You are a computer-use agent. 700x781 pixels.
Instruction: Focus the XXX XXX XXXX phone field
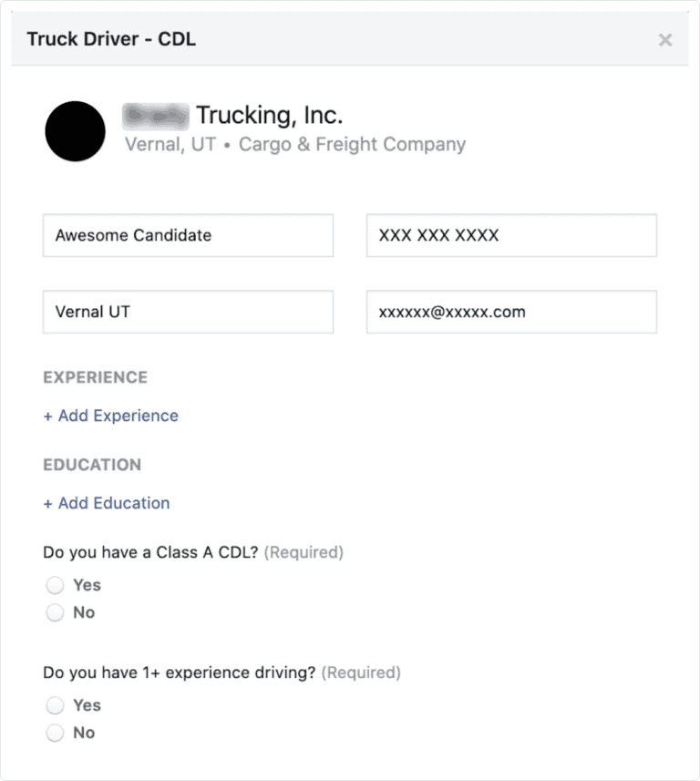coord(511,235)
